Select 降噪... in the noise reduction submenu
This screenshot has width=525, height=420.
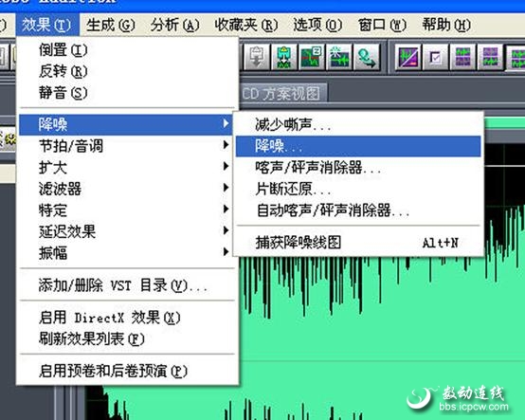pyautogui.click(x=358, y=146)
